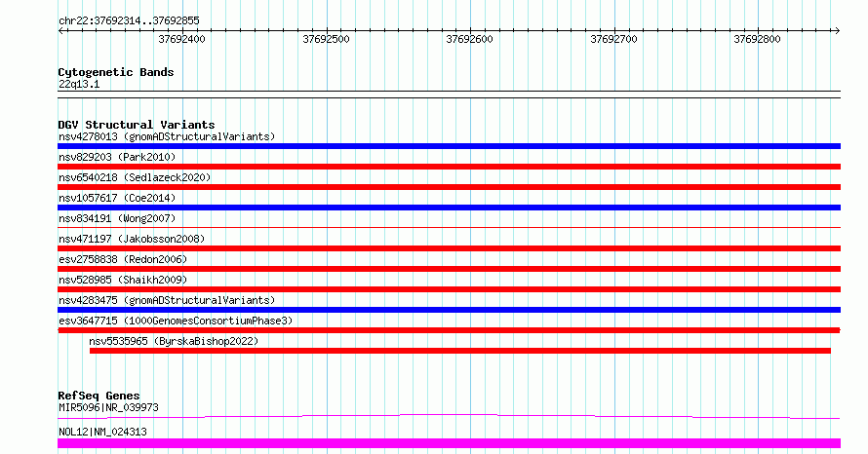This screenshot has height=454, width=868.
Task: Click the DGV Structural Variants track title
Action: (x=137, y=125)
